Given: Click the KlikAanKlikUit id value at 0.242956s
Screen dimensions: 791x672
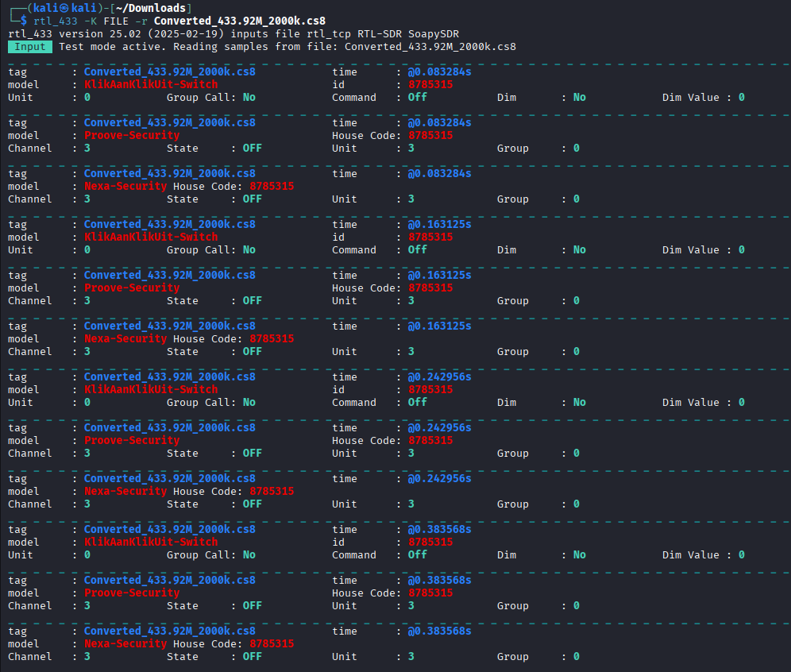Looking at the screenshot, I should click(x=430, y=389).
